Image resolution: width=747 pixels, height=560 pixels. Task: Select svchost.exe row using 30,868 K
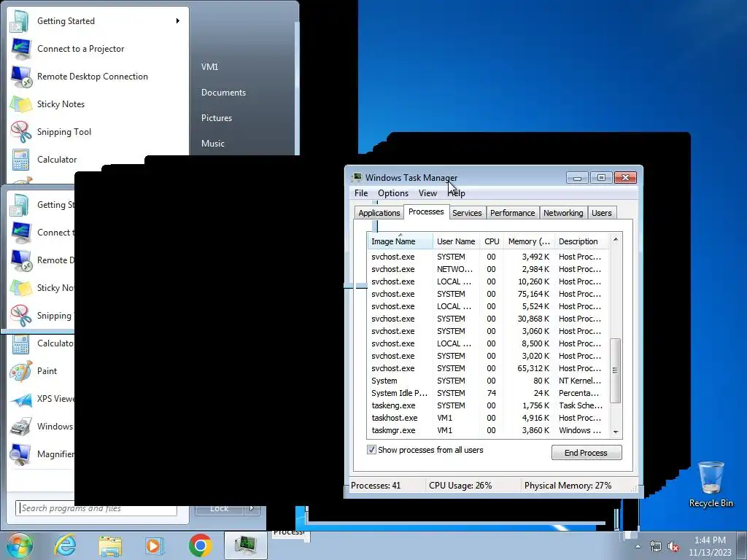(488, 319)
